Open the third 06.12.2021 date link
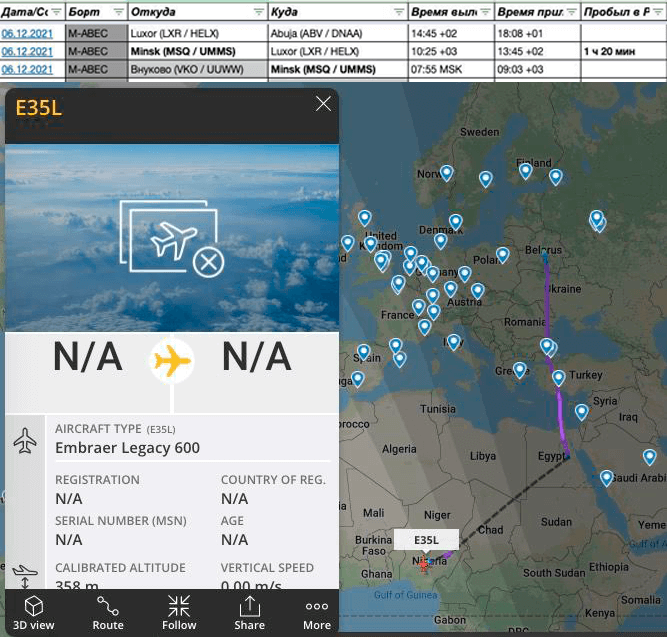667x637 pixels. (x=28, y=69)
